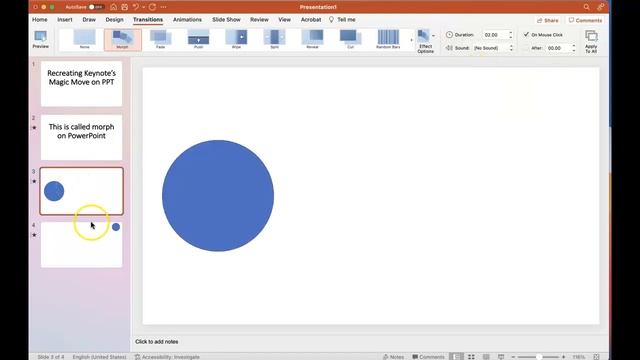Start Slide Show icon in status bar
This screenshot has width=640, height=360.
coord(501,357)
